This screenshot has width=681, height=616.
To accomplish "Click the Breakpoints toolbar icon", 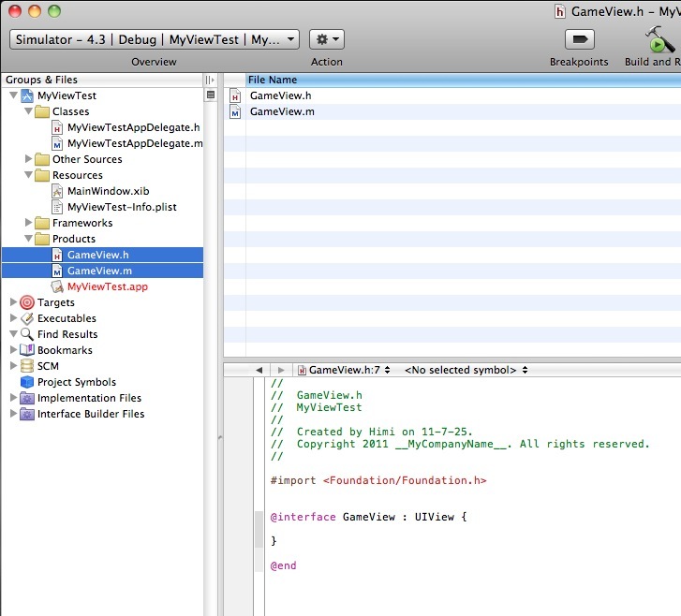I will [580, 39].
